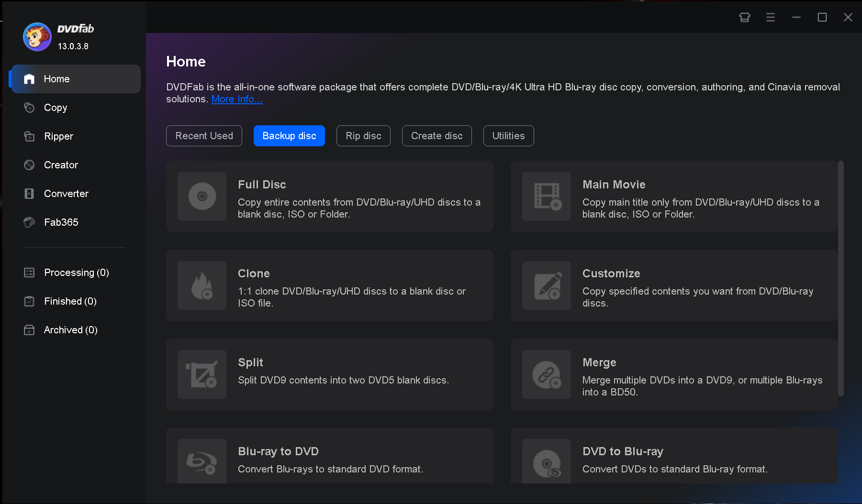
Task: Click the Creator disc icon in the sidebar
Action: (x=29, y=165)
